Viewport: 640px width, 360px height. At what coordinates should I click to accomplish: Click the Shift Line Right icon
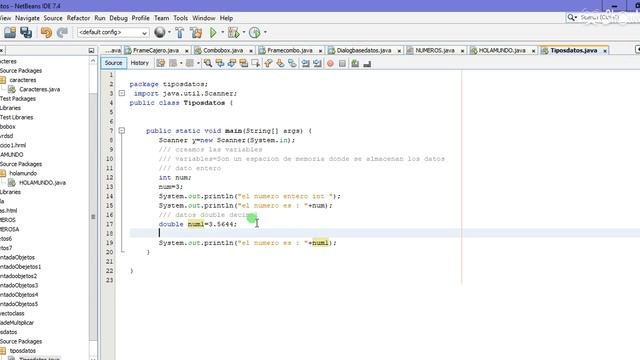pyautogui.click(x=317, y=63)
